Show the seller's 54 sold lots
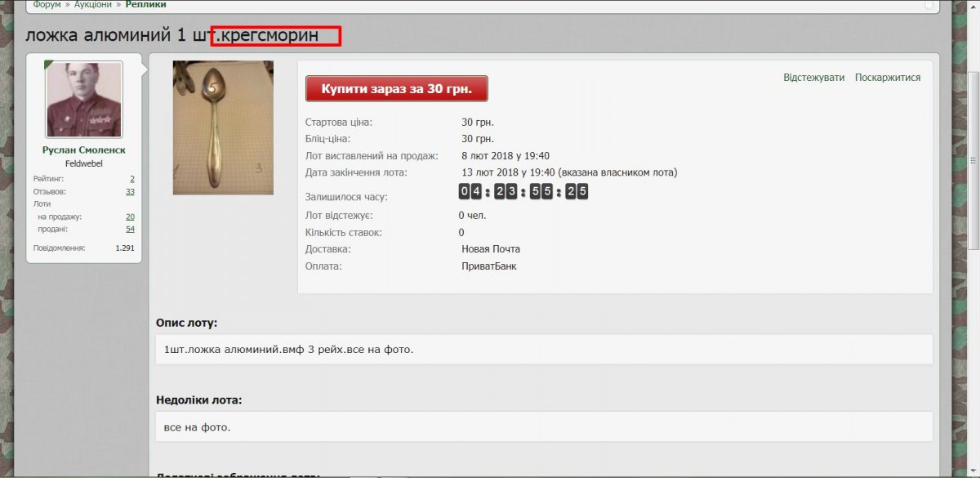Image resolution: width=980 pixels, height=478 pixels. [130, 229]
